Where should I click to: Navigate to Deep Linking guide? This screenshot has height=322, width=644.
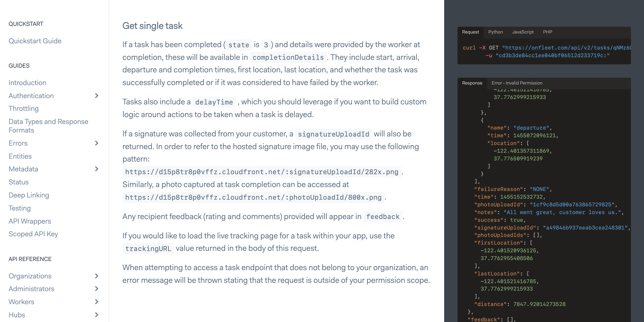tap(29, 195)
